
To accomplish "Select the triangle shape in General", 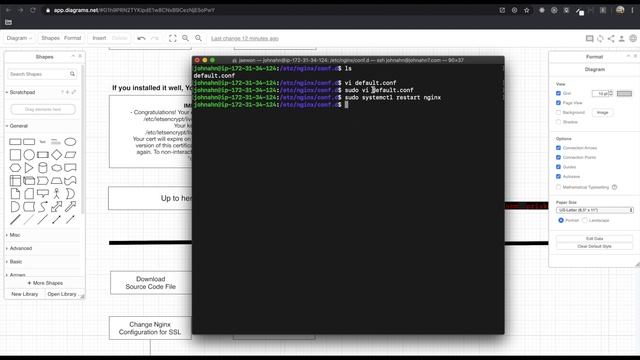I will pyautogui.click(x=29, y=168).
